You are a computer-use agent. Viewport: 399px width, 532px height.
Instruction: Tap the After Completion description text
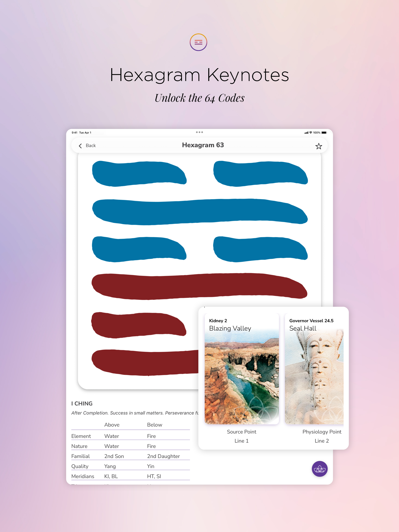pyautogui.click(x=135, y=413)
